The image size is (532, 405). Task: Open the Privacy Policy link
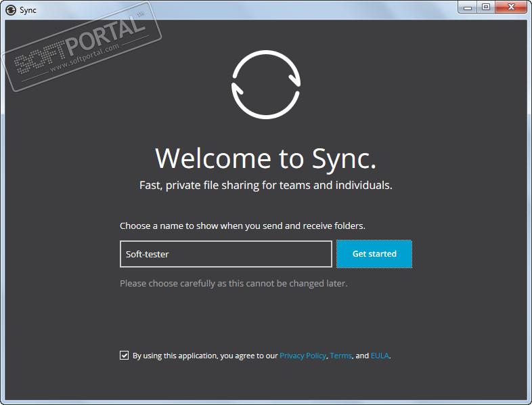(x=303, y=356)
